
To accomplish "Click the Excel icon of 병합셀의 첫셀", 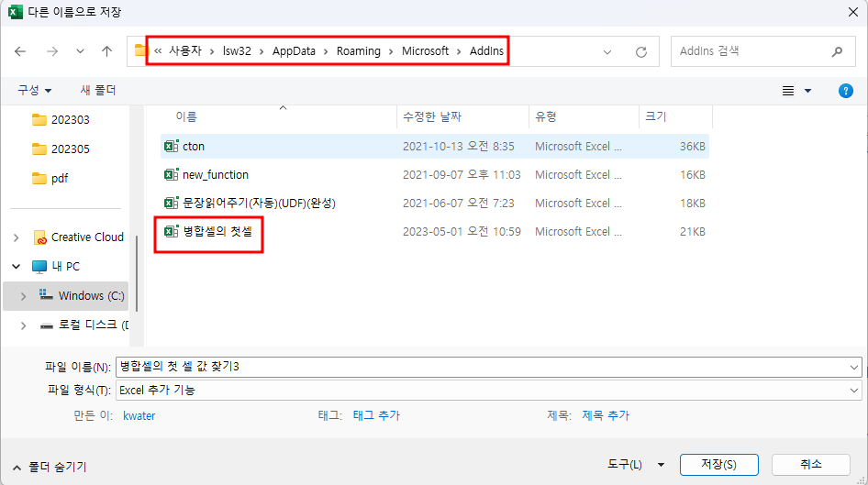I will click(171, 231).
